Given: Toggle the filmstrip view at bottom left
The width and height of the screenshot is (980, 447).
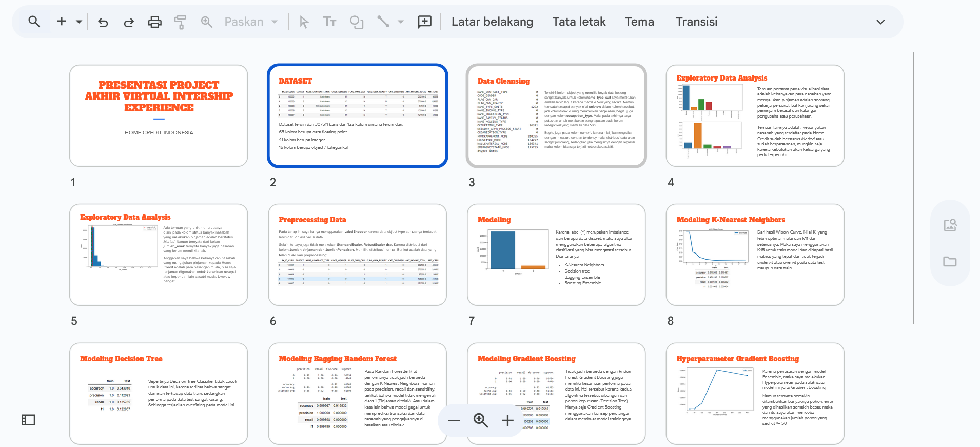Looking at the screenshot, I should coord(28,420).
